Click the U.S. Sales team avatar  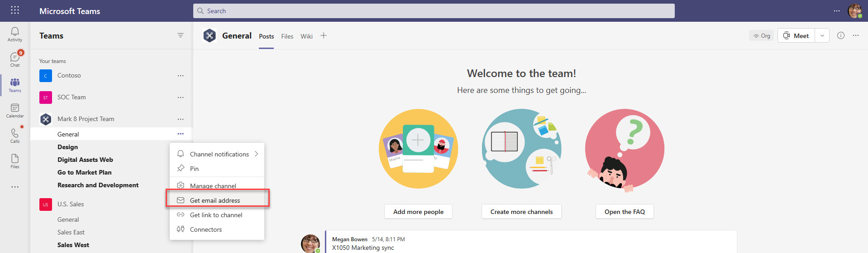[x=46, y=204]
